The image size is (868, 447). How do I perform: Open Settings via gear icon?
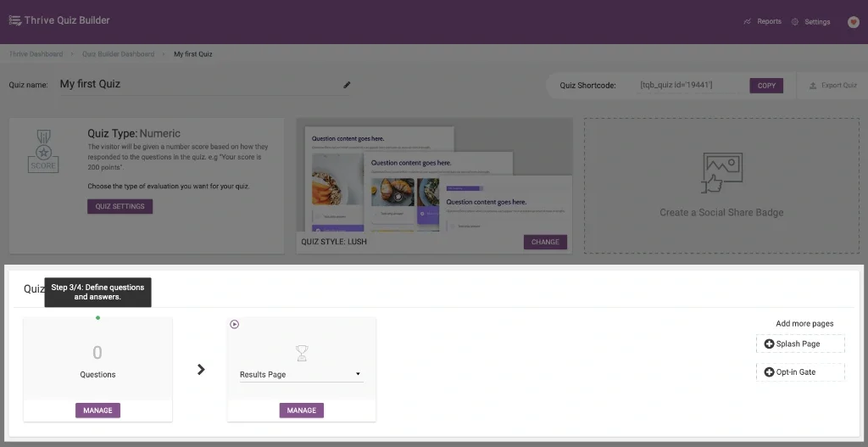(795, 22)
